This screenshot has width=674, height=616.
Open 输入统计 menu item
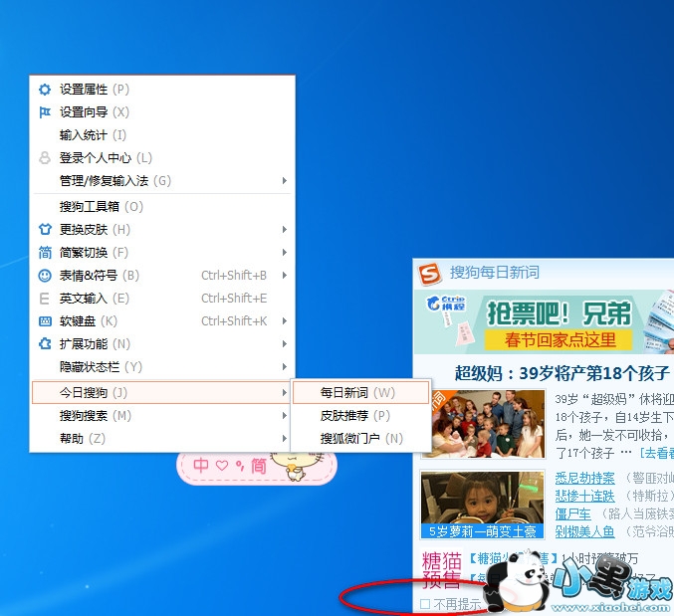point(161,135)
